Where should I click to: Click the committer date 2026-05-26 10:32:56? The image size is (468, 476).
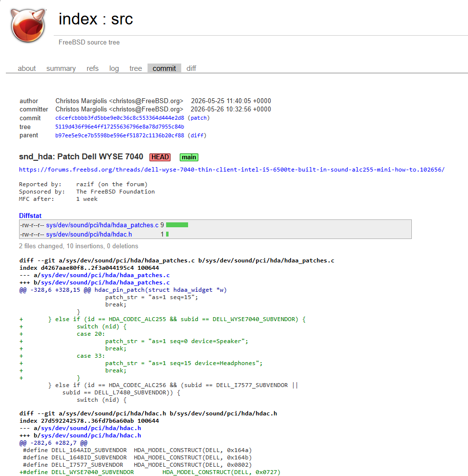pos(231,109)
